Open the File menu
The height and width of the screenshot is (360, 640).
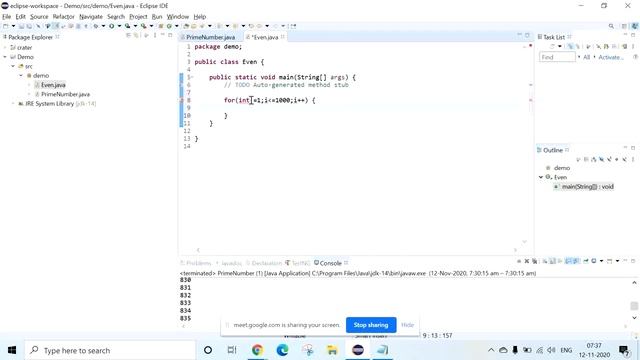(7, 17)
